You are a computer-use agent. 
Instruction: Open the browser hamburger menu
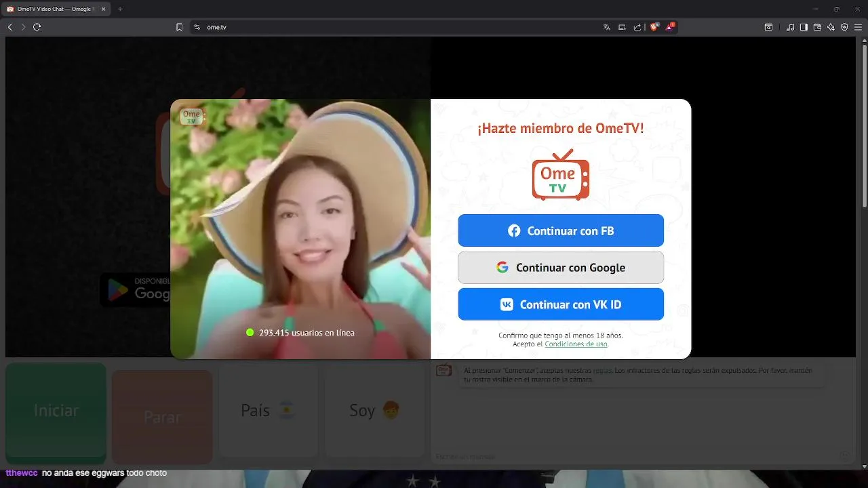tap(858, 27)
